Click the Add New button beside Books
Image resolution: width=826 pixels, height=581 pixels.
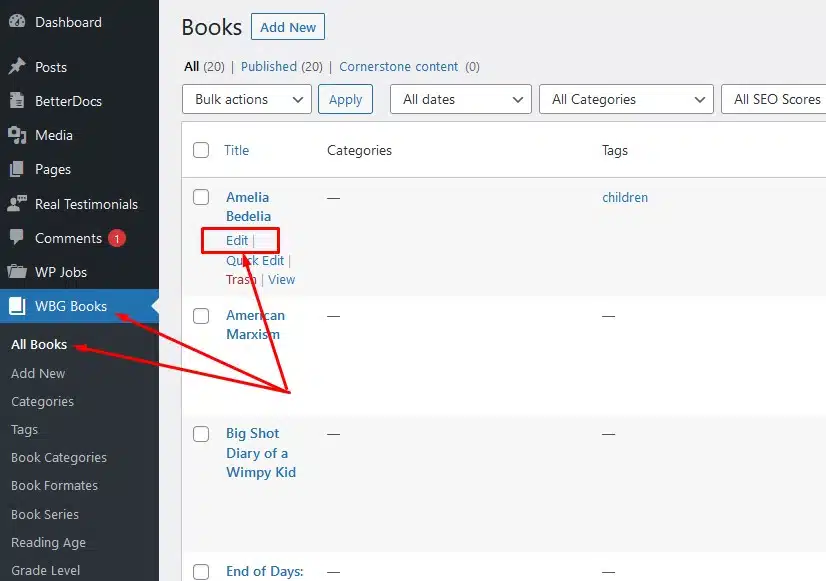pyautogui.click(x=288, y=27)
